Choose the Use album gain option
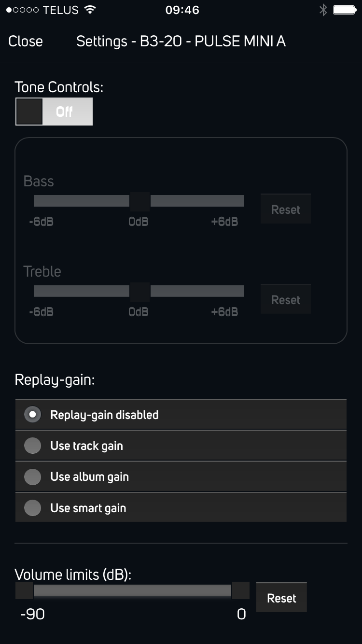362x644 pixels. (x=33, y=477)
